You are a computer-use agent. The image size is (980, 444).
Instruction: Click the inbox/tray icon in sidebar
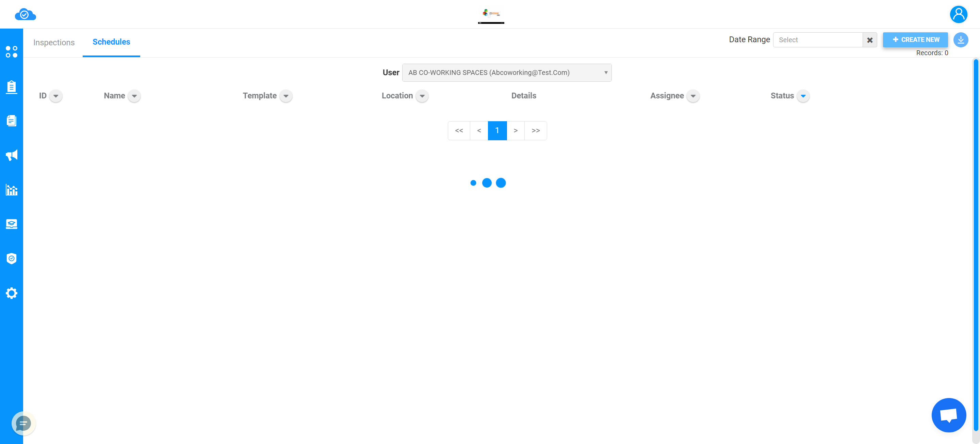click(11, 224)
